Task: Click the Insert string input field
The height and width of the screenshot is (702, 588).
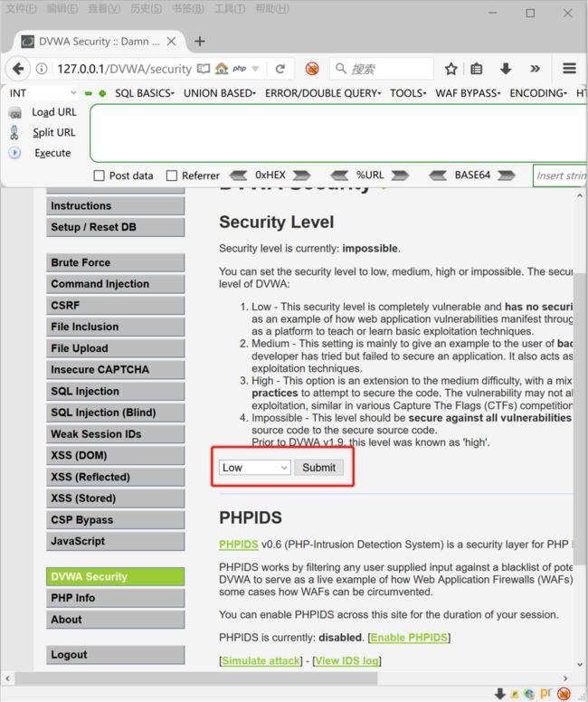Action: [560, 175]
